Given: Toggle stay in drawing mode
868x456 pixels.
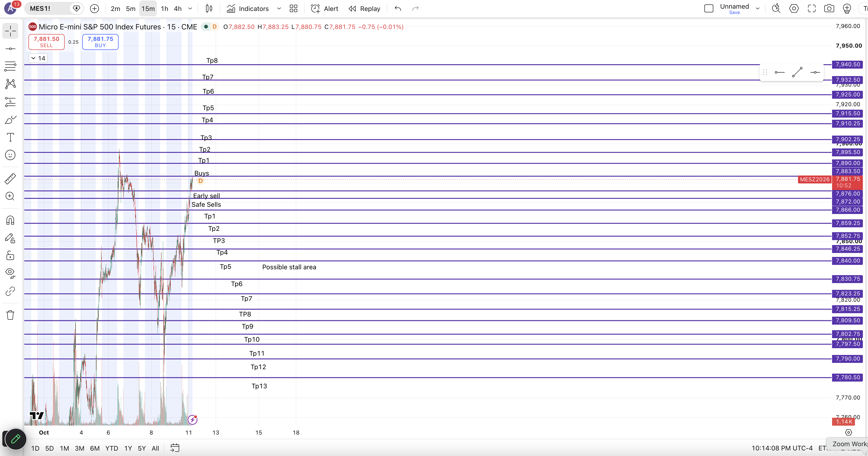Looking at the screenshot, I should click(x=10, y=238).
